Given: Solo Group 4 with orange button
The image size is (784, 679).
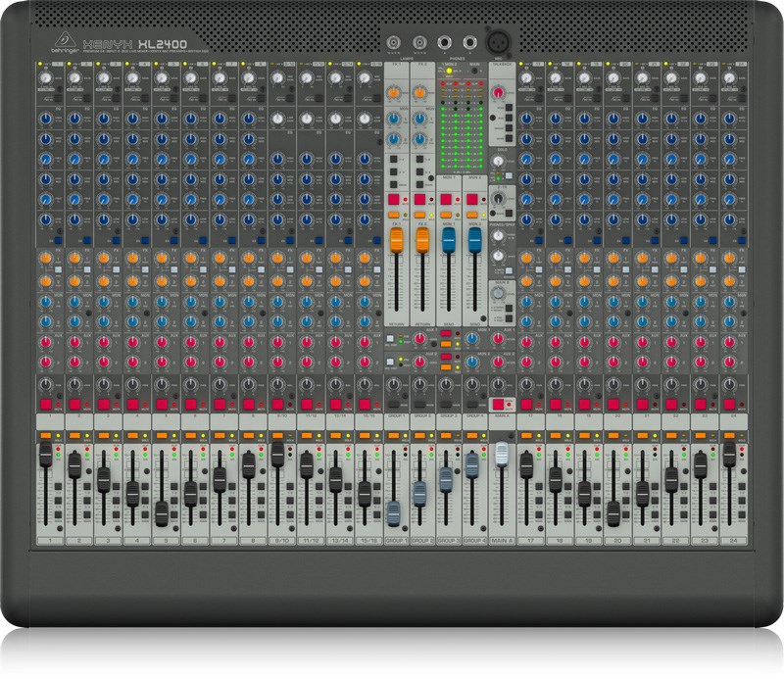Looking at the screenshot, I should [x=471, y=435].
